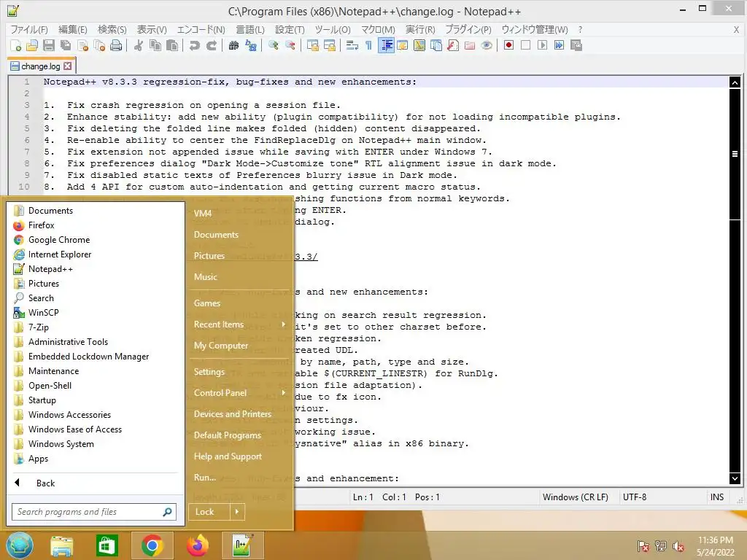Select the change.log tab
747x560 pixels.
click(41, 66)
